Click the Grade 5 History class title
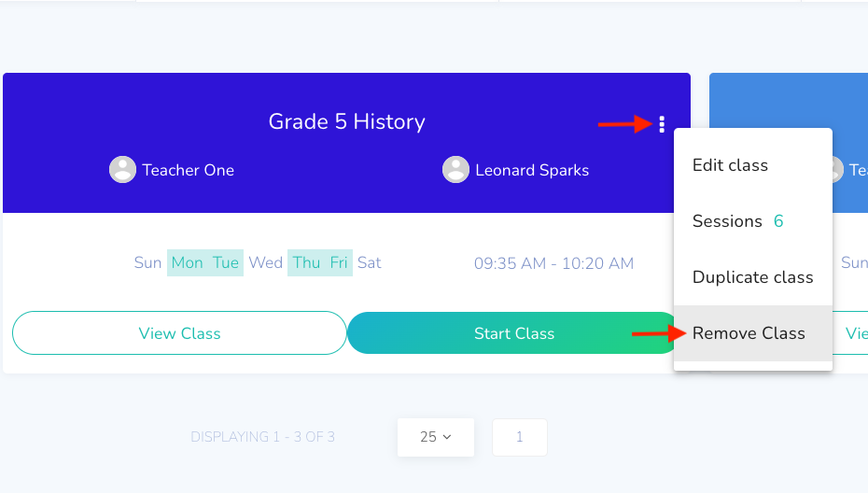Image resolution: width=868 pixels, height=493 pixels. click(x=346, y=121)
